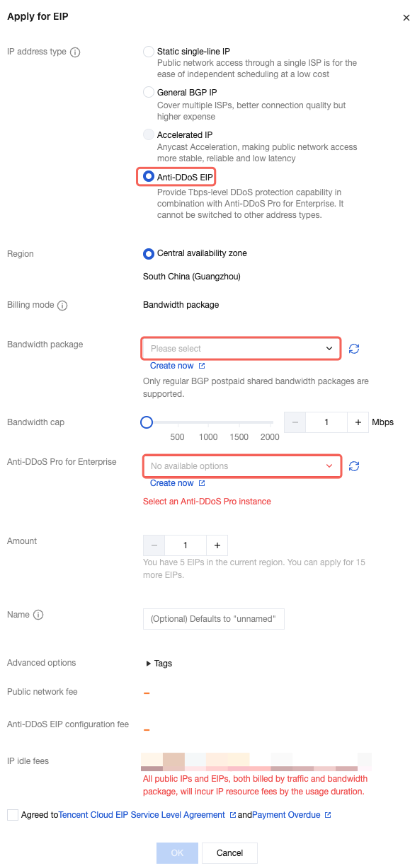The image size is (410, 868).
Task: Increase Bandwidth cap with plus button
Action: [358, 422]
